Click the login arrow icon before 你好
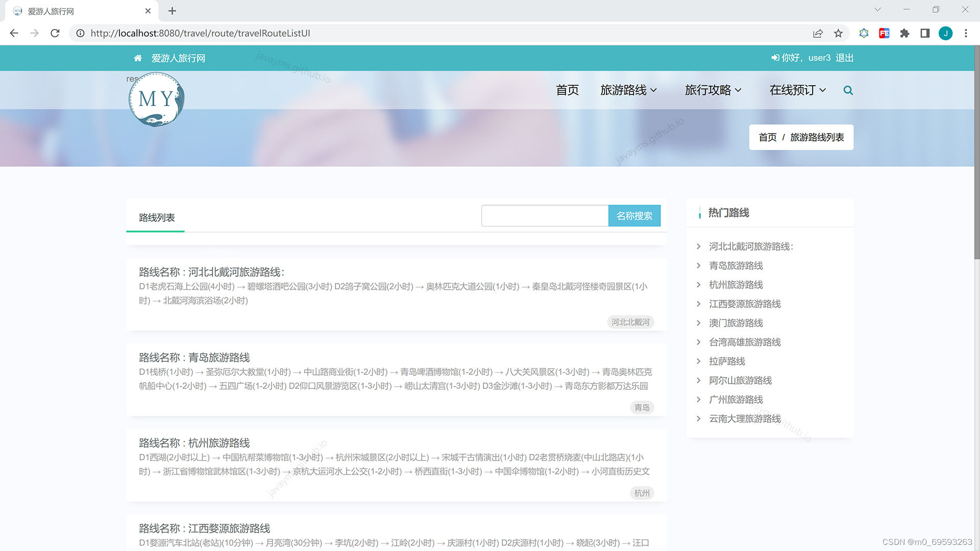The image size is (980, 551). coord(775,58)
